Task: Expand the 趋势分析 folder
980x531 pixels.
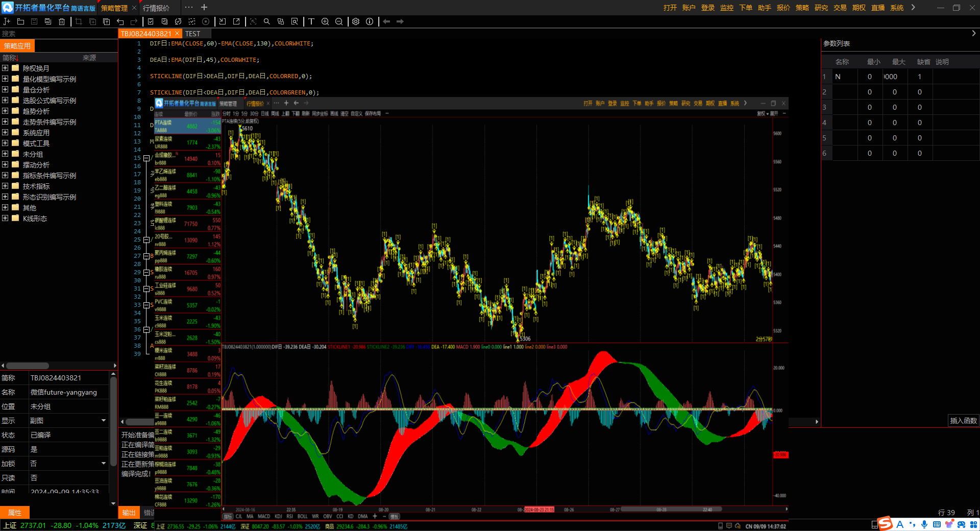Action: click(x=5, y=111)
